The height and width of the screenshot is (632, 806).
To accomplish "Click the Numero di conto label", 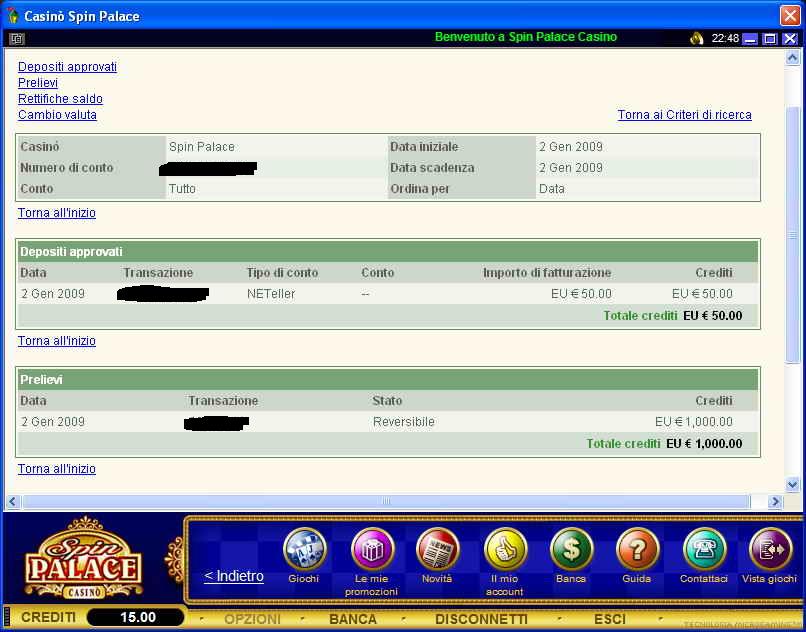I will click(67, 168).
